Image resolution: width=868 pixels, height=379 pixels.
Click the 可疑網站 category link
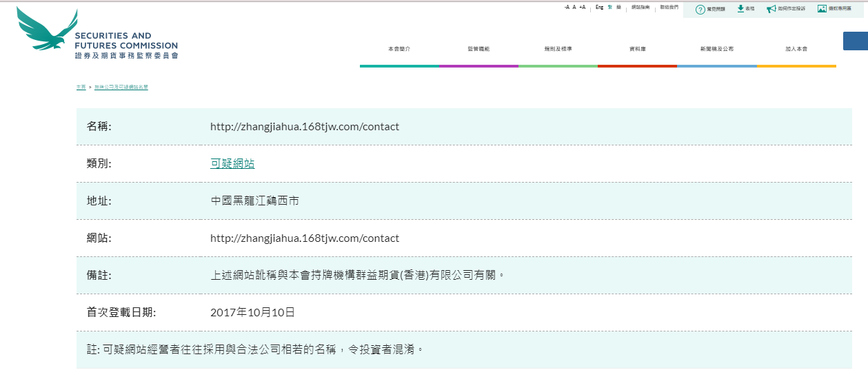[x=232, y=164]
